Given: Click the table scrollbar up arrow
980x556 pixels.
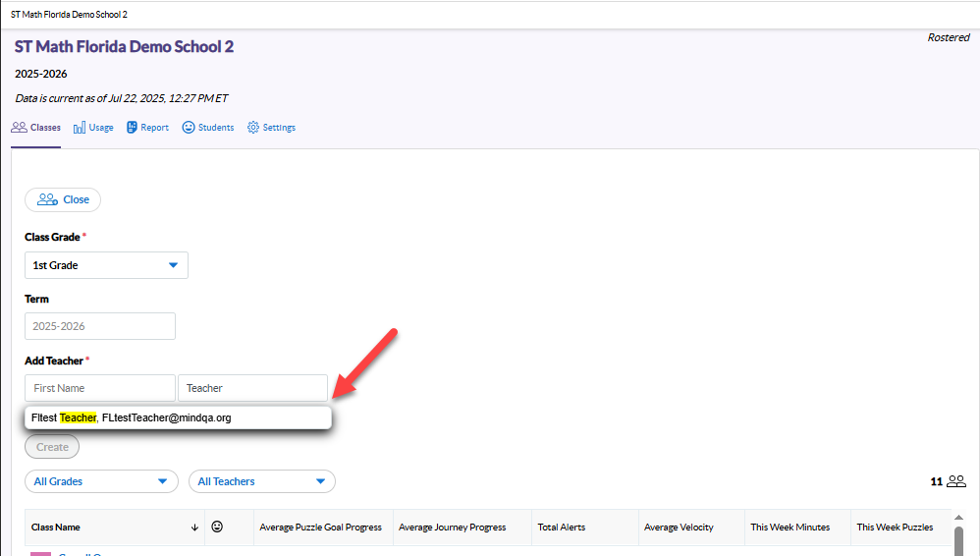Looking at the screenshot, I should 958,518.
